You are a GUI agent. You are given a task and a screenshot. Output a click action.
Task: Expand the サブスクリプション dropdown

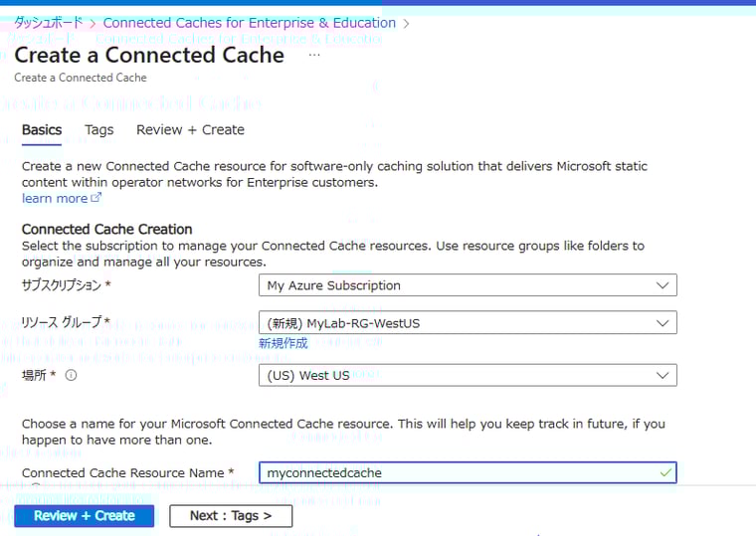[x=468, y=285]
